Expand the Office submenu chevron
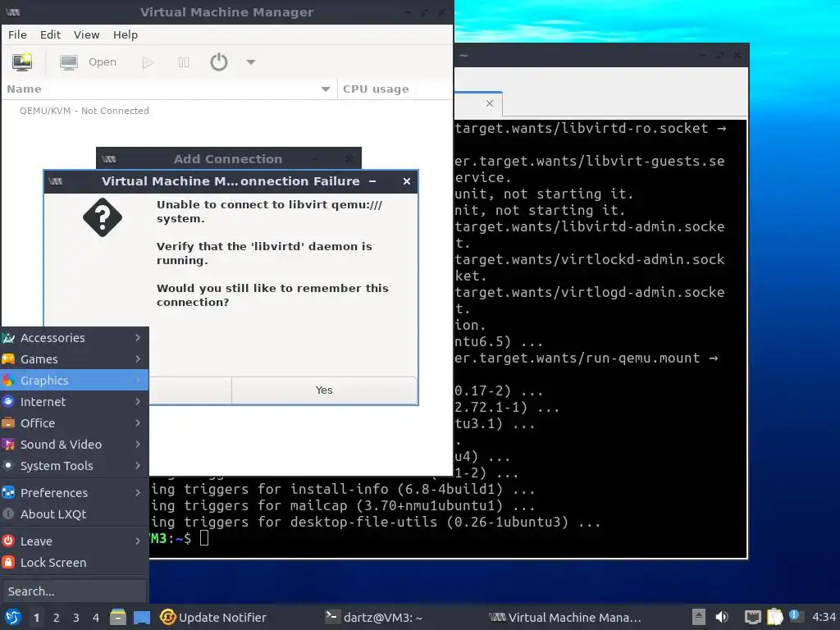840x630 pixels. [x=138, y=423]
